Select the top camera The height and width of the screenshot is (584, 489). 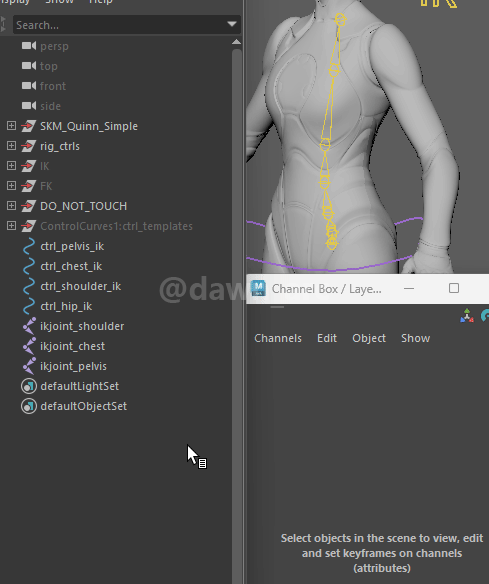[x=49, y=66]
